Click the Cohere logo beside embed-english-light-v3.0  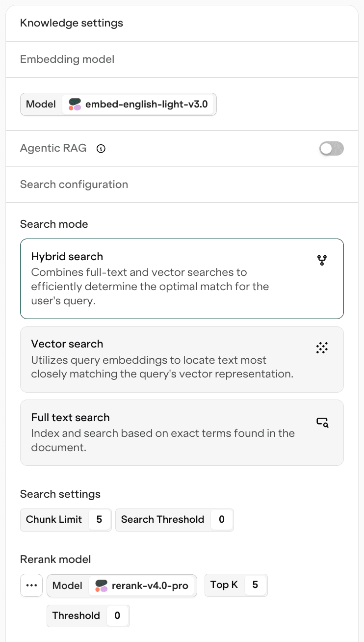coord(75,105)
